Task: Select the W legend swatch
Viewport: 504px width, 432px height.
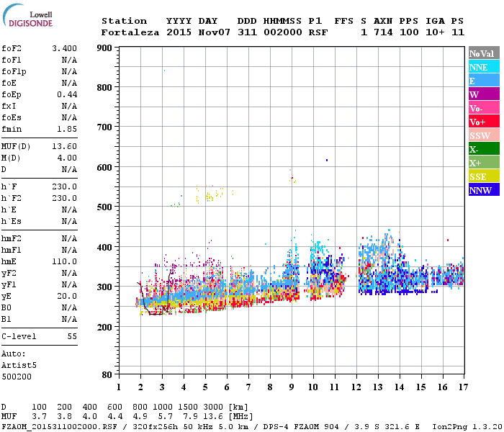Action: click(484, 94)
